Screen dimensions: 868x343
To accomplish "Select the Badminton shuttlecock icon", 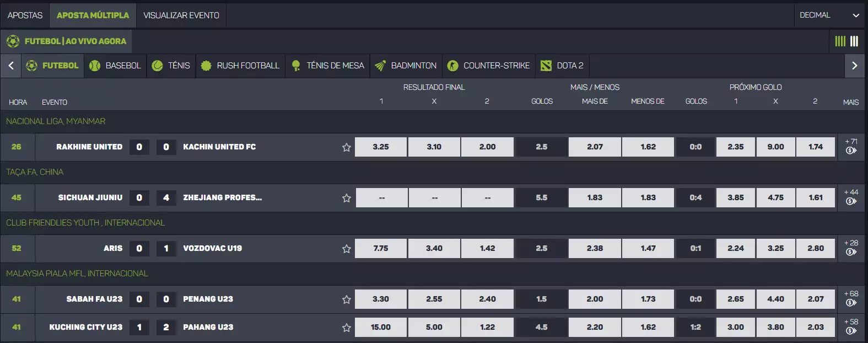I will pos(380,66).
